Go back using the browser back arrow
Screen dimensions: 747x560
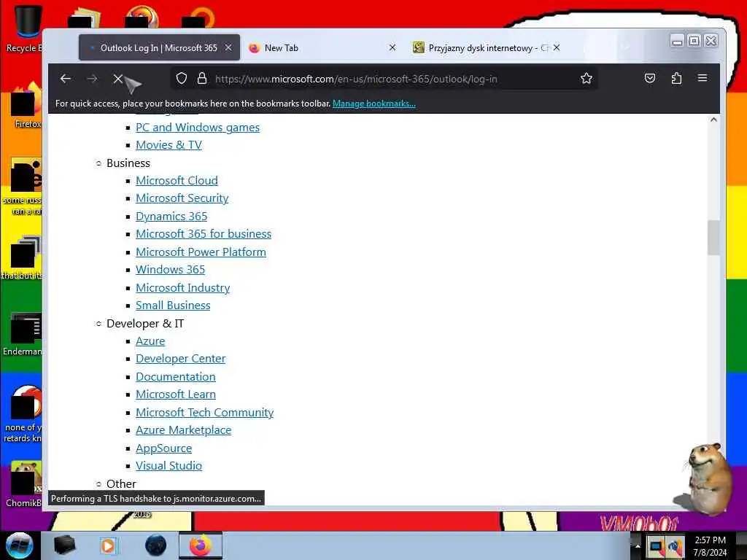[65, 79]
